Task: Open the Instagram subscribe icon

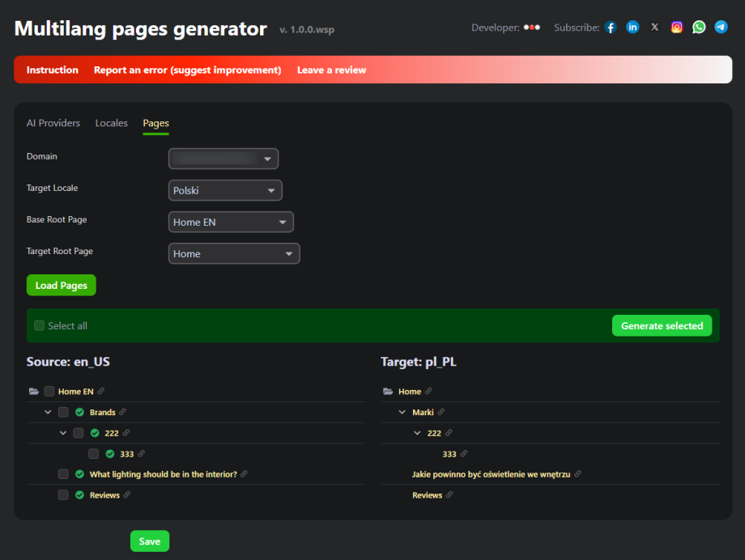Action: [677, 27]
